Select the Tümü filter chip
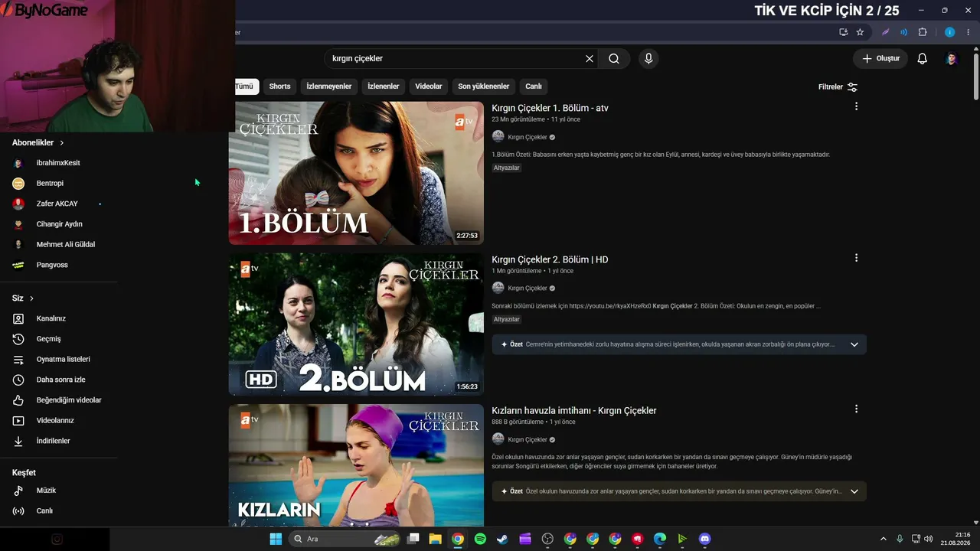 [x=244, y=86]
